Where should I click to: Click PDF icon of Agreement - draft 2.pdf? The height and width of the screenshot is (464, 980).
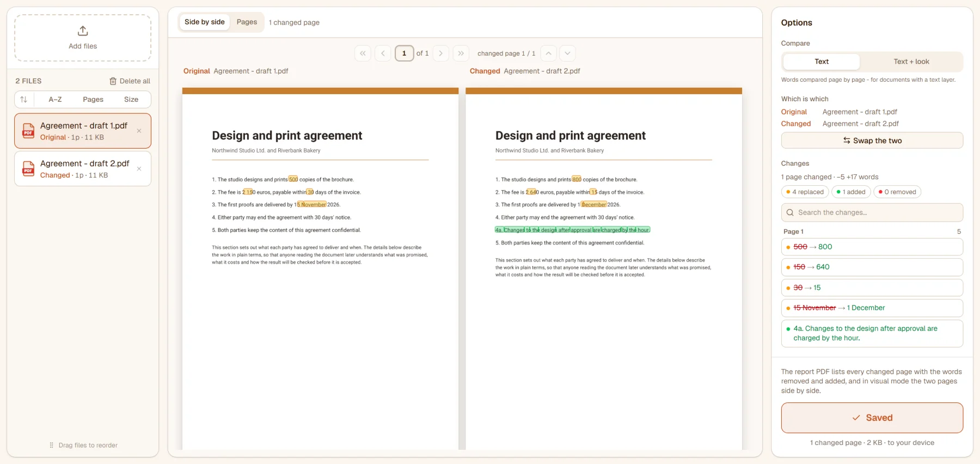(x=28, y=169)
